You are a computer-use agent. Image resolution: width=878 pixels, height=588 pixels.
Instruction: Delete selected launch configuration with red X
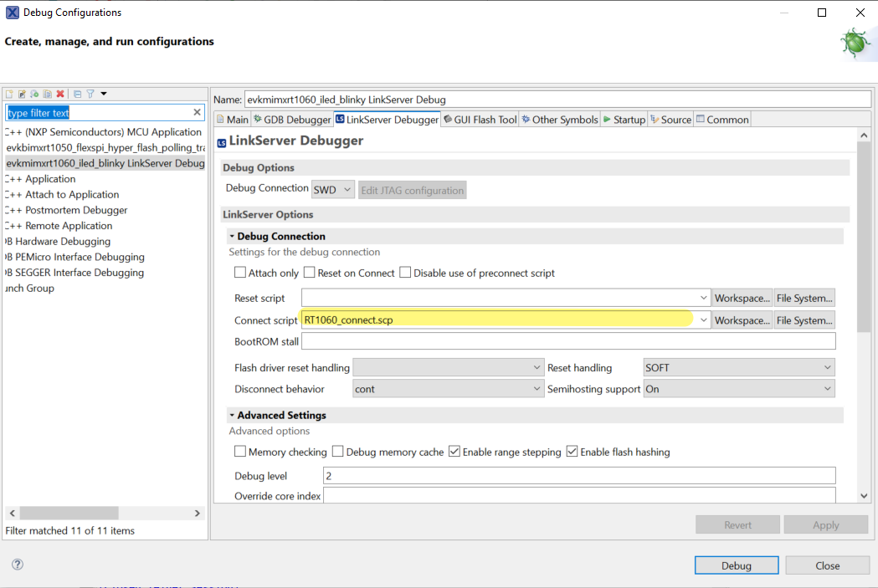(x=60, y=94)
